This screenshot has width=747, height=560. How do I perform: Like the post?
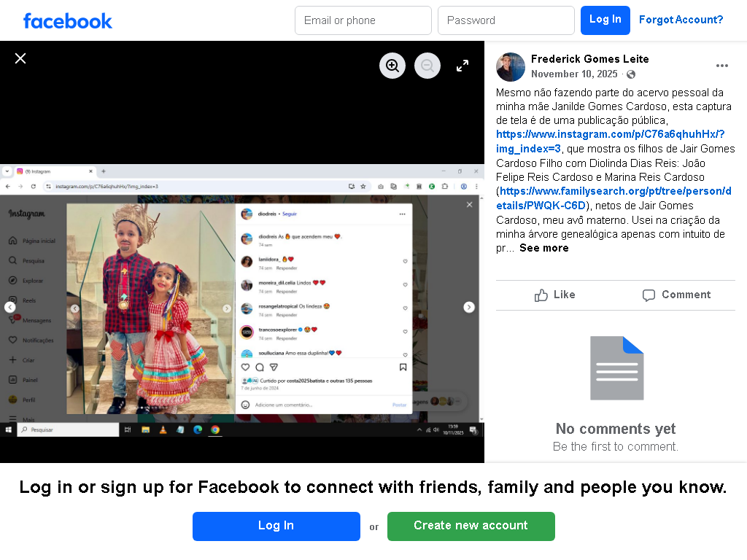[555, 295]
